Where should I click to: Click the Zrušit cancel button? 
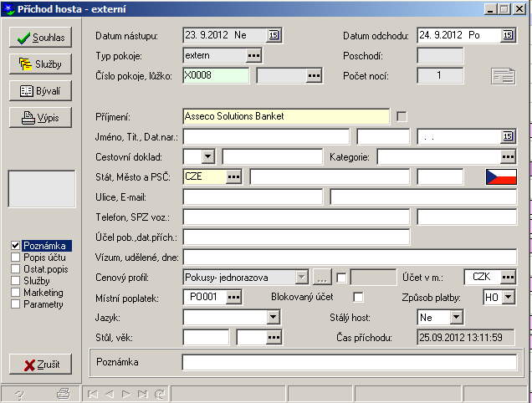[x=40, y=365]
